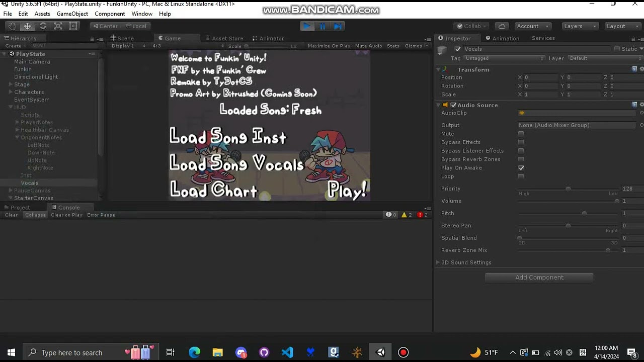
Task: Click the Unity icon in the taskbar
Action: pos(380,352)
